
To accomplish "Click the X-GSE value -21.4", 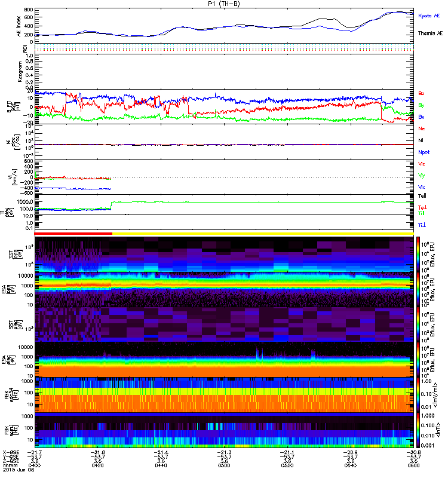I will click(161, 452).
